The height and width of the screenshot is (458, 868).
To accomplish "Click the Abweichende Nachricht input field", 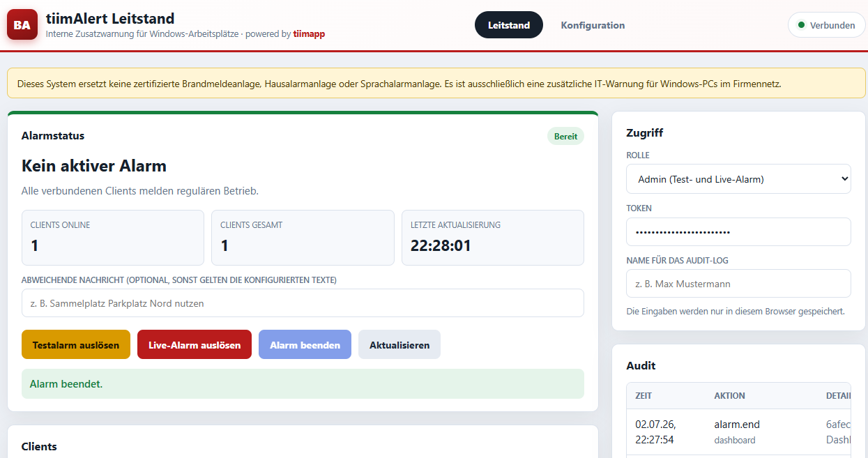I will [303, 303].
